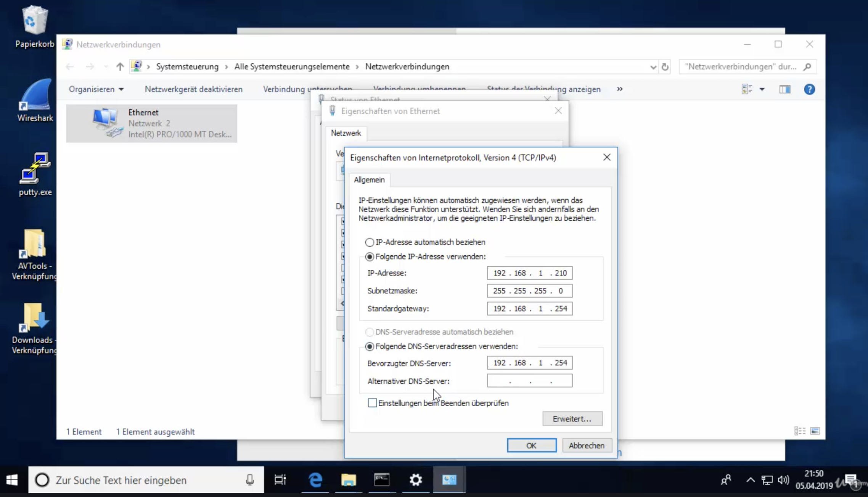Select IP-Adresse automatisch beziehen radio button

point(369,242)
